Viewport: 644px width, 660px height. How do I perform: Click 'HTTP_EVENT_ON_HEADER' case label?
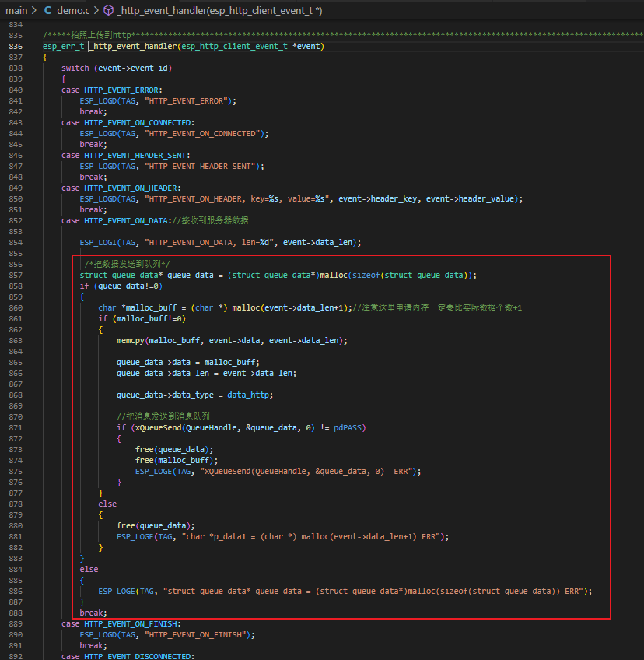click(131, 188)
